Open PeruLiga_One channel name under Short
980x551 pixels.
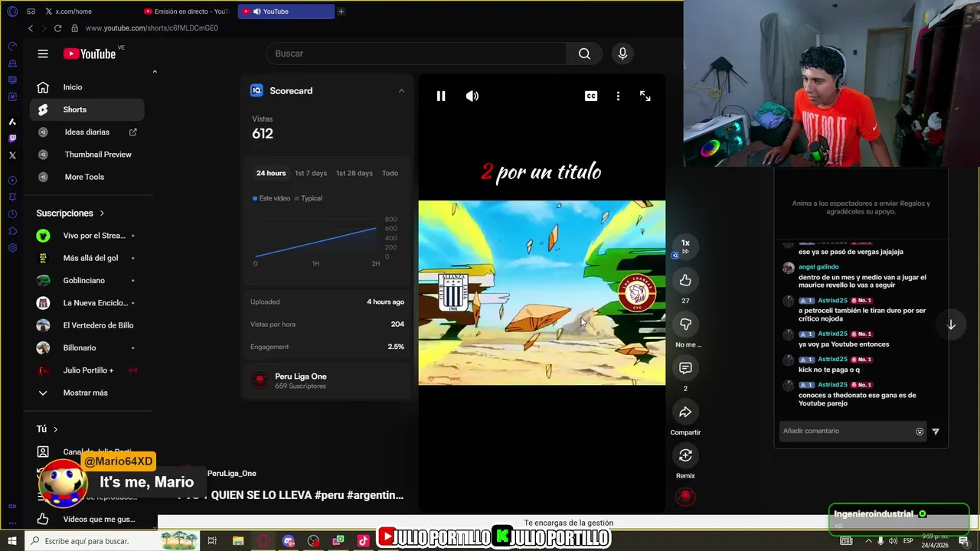coord(231,474)
